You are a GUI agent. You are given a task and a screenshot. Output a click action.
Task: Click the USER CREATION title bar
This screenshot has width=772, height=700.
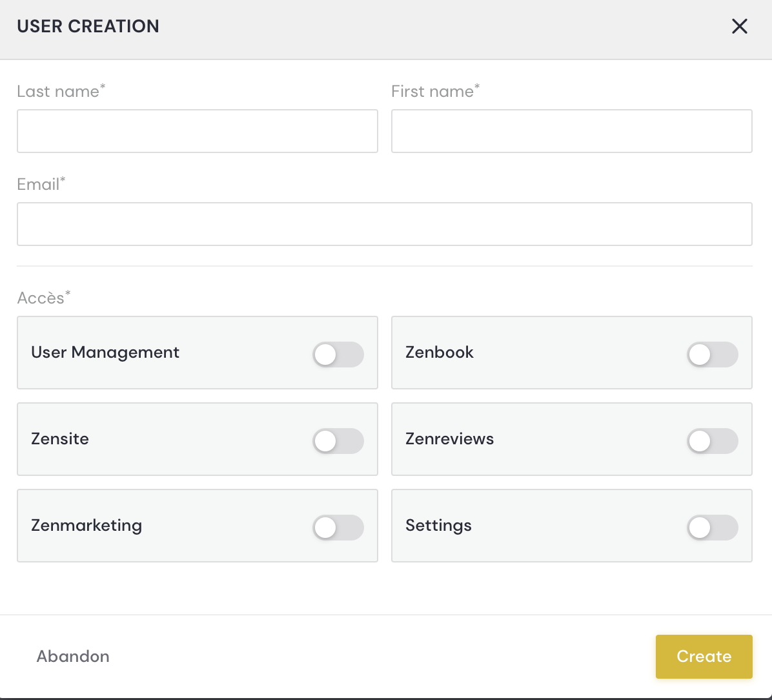pos(88,26)
